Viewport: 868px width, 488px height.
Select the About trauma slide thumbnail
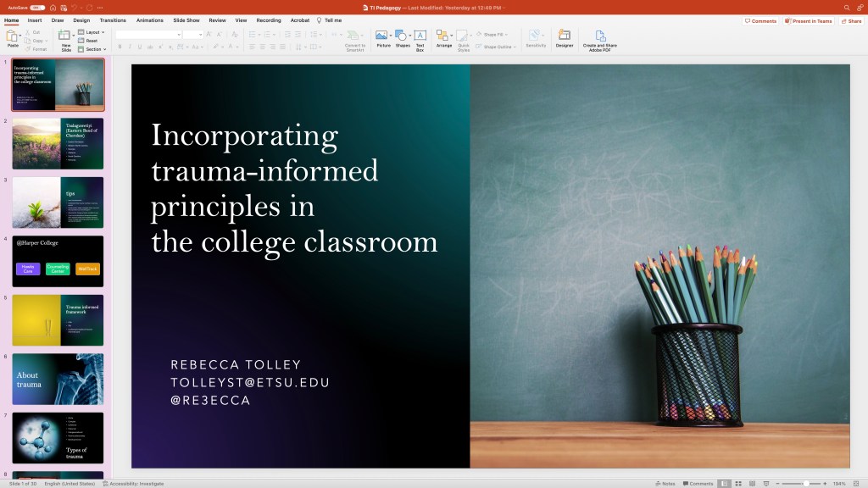(x=58, y=379)
